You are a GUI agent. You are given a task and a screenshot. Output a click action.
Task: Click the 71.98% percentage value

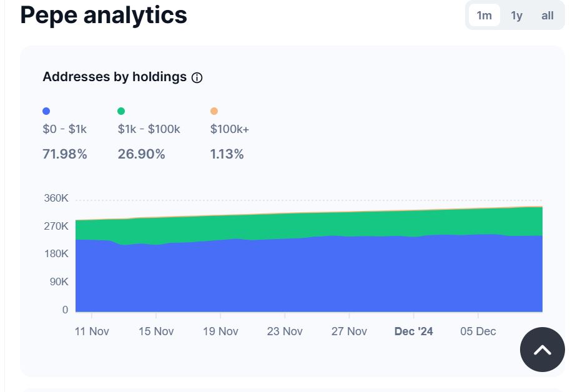coord(65,154)
